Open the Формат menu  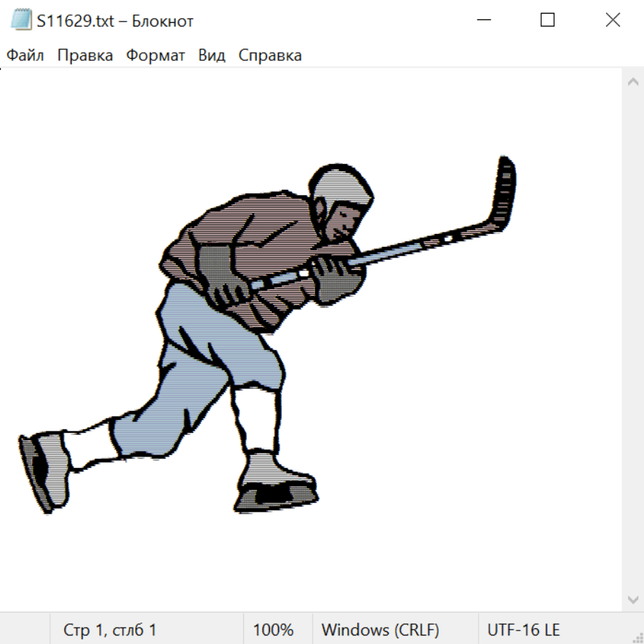(155, 56)
